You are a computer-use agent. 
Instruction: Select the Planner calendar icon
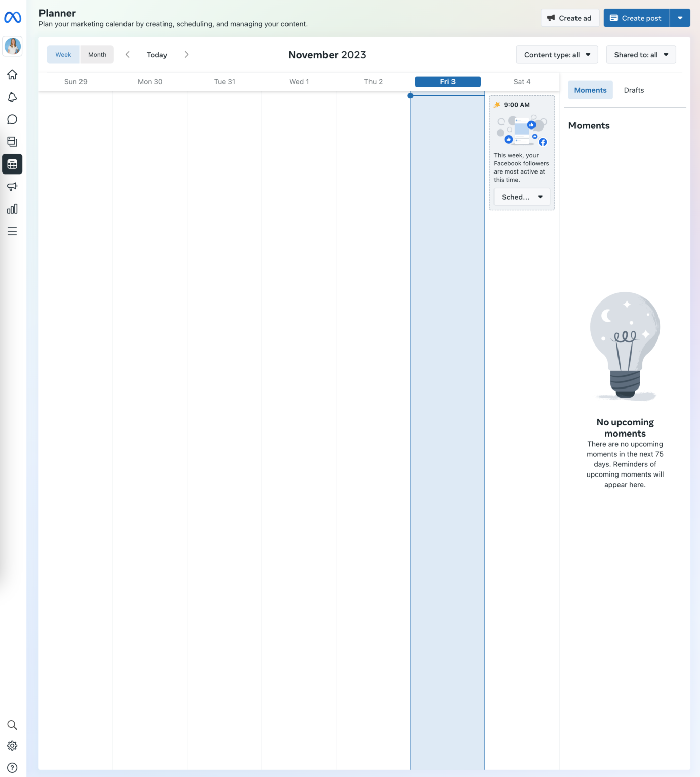12,164
